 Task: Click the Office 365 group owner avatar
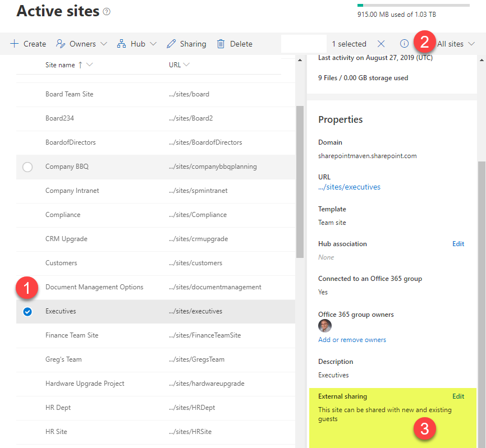pos(325,326)
